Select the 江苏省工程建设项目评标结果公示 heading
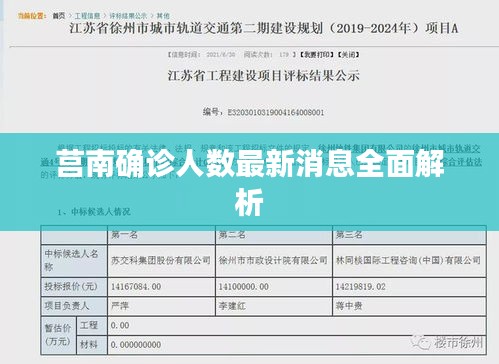This screenshot has height=364, width=499. click(264, 76)
